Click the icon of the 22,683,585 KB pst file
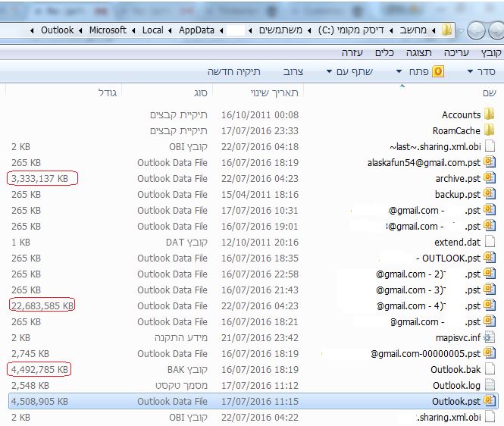Image resolution: width=504 pixels, height=426 pixels. click(x=490, y=305)
